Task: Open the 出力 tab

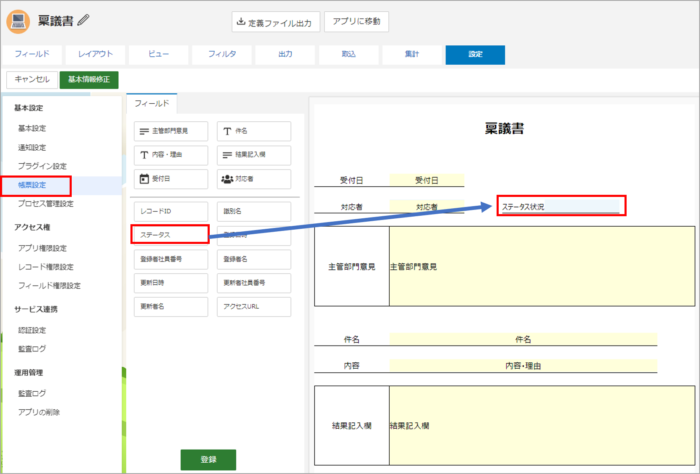Action: [x=285, y=54]
